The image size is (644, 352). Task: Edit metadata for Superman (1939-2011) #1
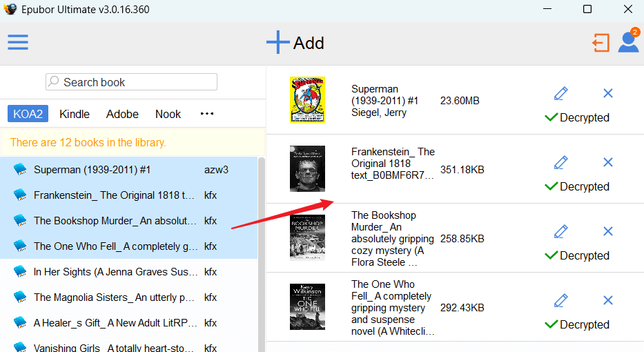[x=560, y=93]
